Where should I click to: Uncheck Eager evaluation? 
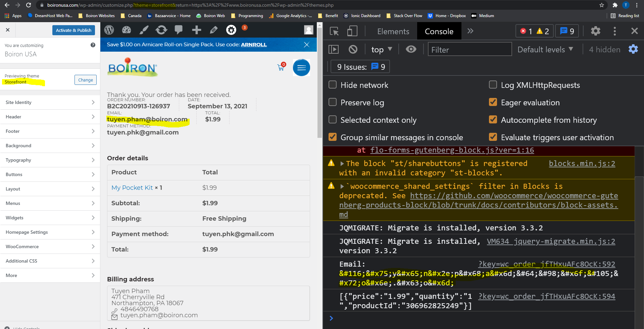[x=493, y=102]
